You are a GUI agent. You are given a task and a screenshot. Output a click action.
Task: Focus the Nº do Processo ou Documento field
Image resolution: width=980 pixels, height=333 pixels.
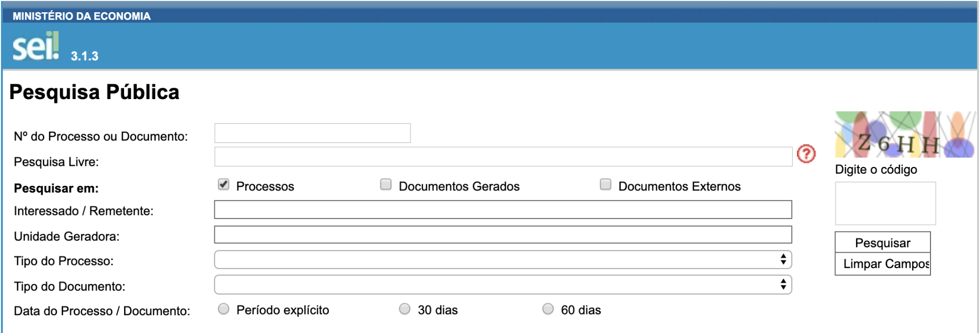tap(312, 133)
